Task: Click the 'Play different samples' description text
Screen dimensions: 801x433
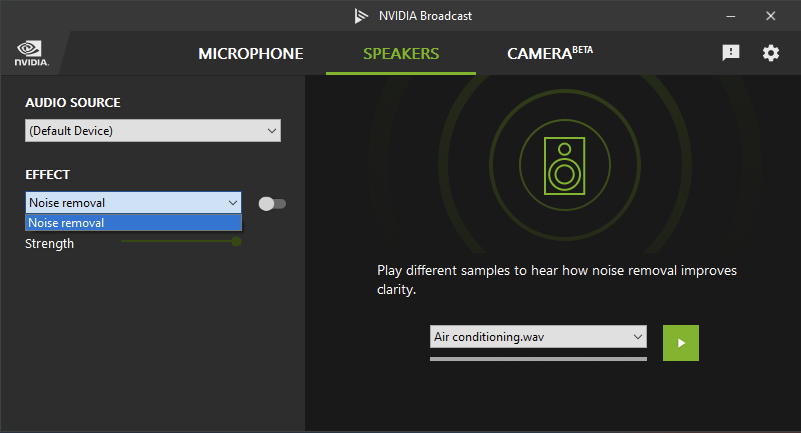Action: tap(557, 280)
